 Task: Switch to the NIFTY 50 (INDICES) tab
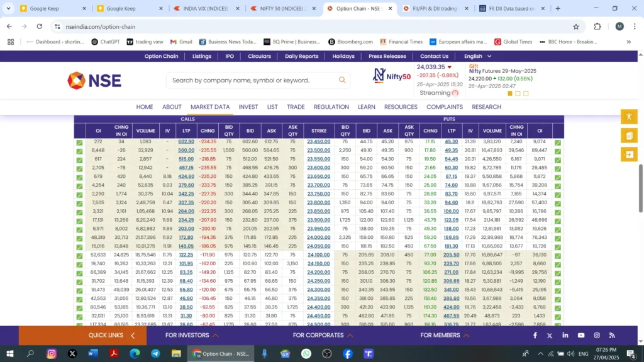click(283, 8)
